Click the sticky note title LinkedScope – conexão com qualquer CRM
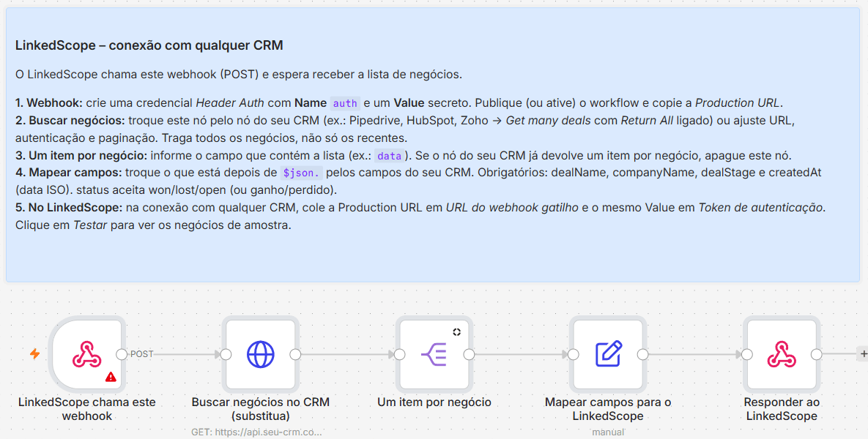Viewport: 868px width, 439px height. (x=149, y=45)
